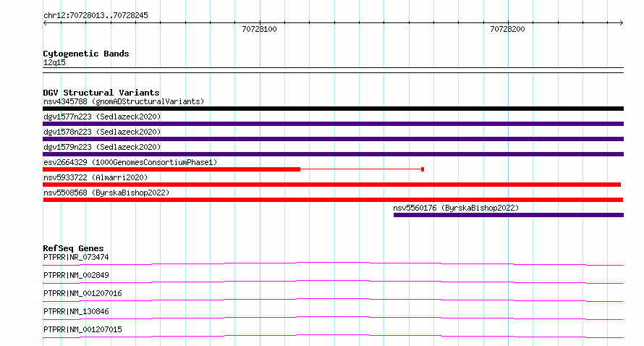The image size is (644, 346).
Task: Click nsv5933722 Almarri2020 label
Action: pyautogui.click(x=96, y=177)
